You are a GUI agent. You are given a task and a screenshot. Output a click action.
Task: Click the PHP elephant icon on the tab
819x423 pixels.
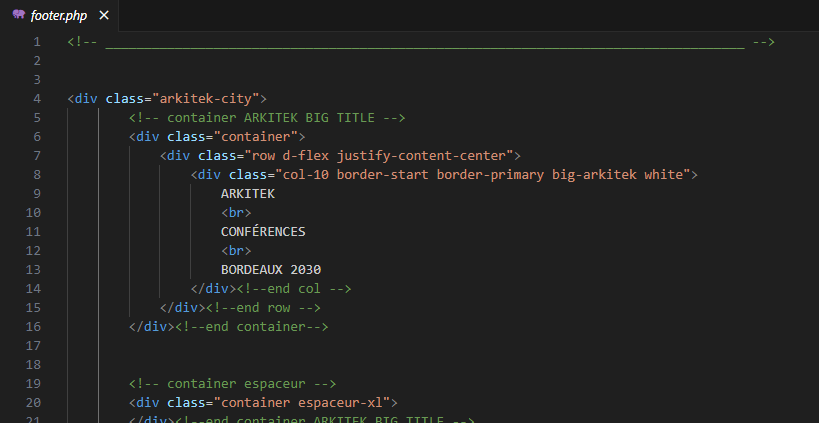[19, 15]
